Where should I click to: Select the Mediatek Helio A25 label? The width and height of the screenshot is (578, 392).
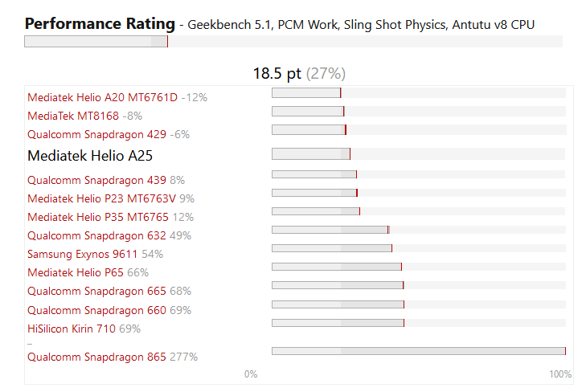click(x=90, y=156)
